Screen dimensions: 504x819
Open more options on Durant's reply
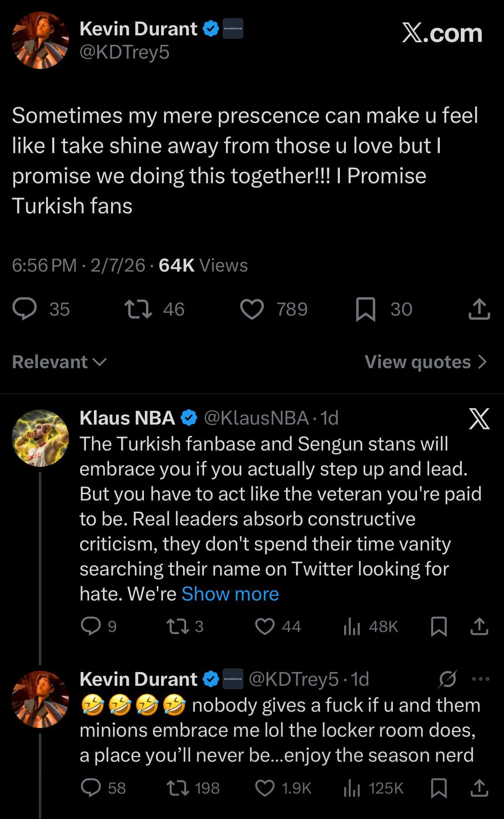(x=481, y=679)
